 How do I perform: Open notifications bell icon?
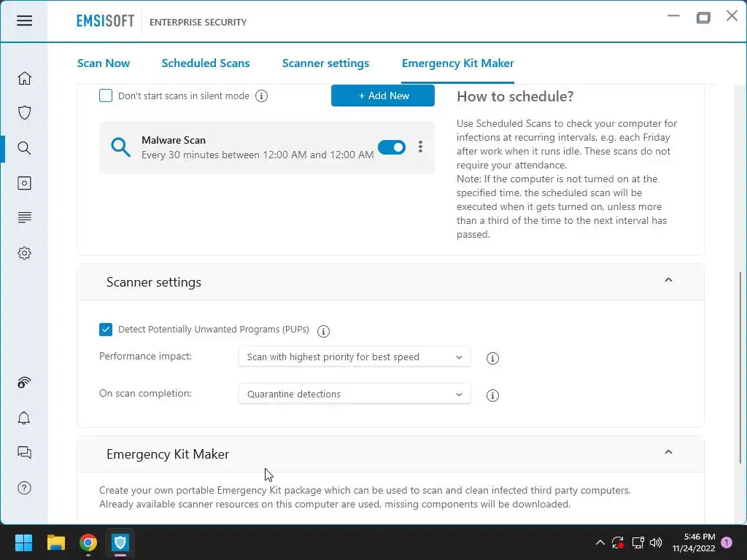point(24,418)
